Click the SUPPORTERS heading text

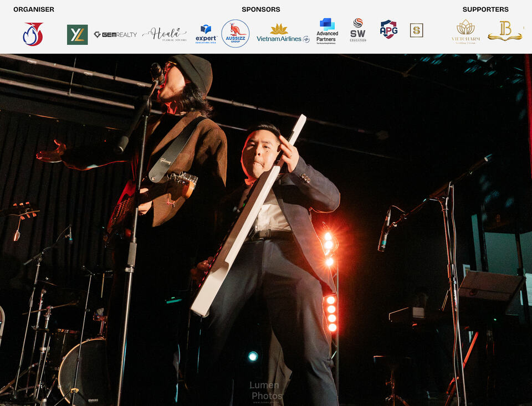(x=485, y=9)
